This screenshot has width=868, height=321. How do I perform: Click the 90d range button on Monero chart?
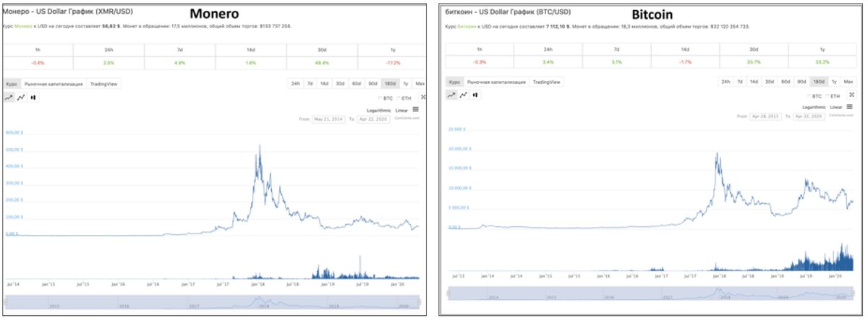pyautogui.click(x=373, y=84)
